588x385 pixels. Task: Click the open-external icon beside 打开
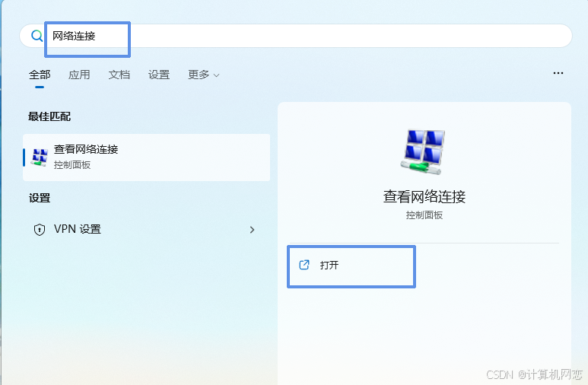(x=304, y=265)
